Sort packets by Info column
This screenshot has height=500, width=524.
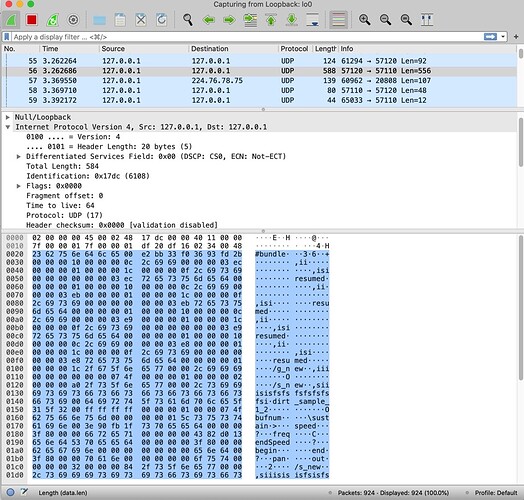coord(428,49)
